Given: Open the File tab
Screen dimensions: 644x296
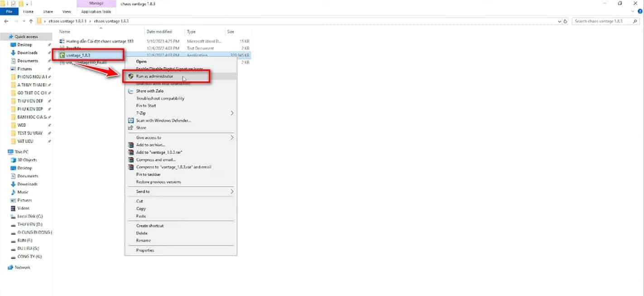Looking at the screenshot, I should coord(9,11).
